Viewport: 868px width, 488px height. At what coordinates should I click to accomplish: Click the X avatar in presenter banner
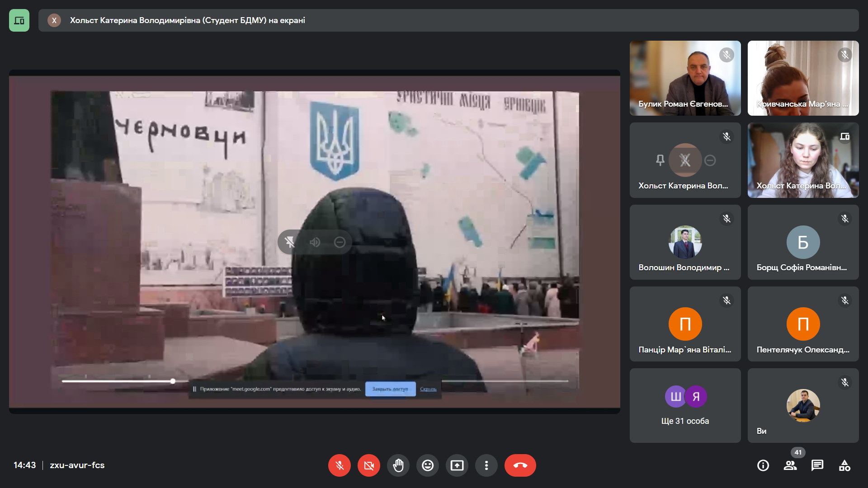(54, 20)
